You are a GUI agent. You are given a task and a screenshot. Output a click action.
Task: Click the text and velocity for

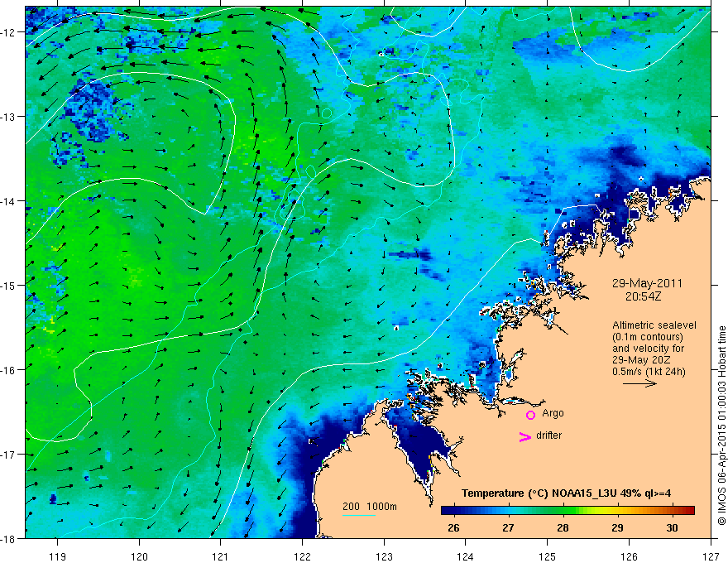648,349
